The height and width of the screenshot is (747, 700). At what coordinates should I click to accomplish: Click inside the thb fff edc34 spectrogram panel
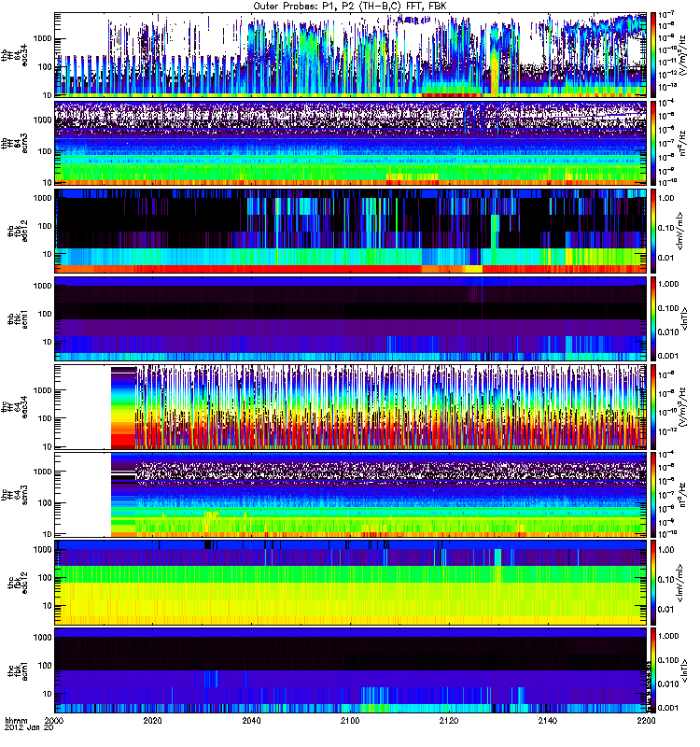pos(351,55)
